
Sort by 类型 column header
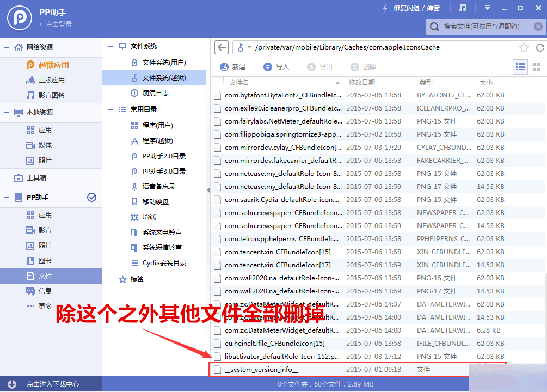(x=444, y=82)
